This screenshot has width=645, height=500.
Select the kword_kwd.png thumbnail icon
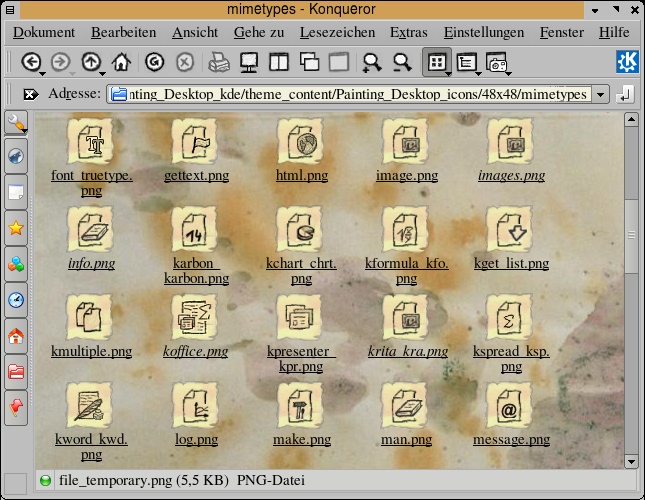pos(90,405)
